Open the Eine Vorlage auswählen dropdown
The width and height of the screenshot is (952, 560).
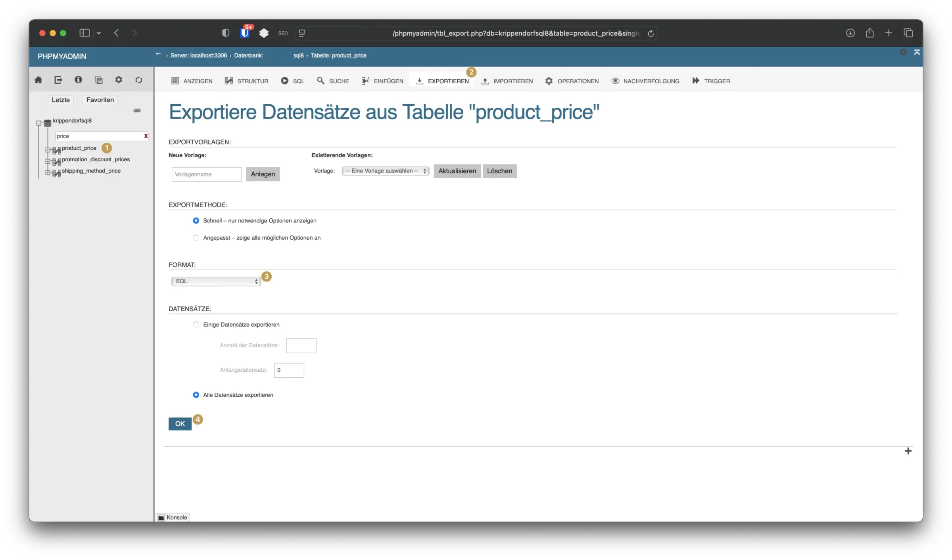385,171
